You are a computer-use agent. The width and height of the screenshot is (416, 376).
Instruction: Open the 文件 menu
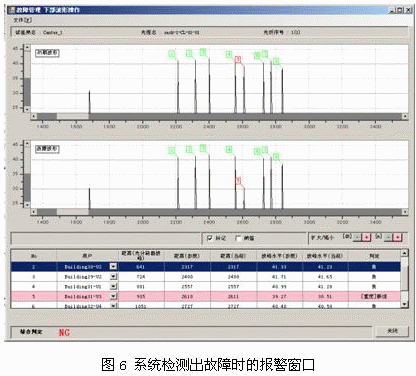22,20
